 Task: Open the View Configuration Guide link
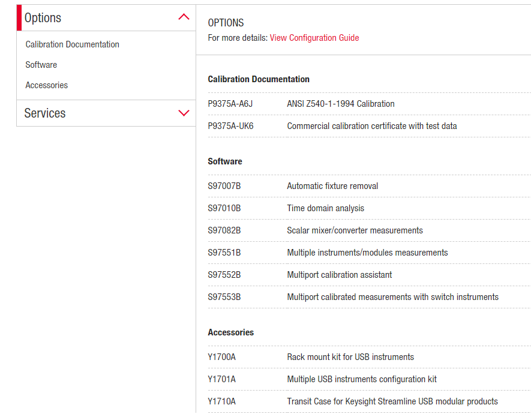(x=314, y=38)
